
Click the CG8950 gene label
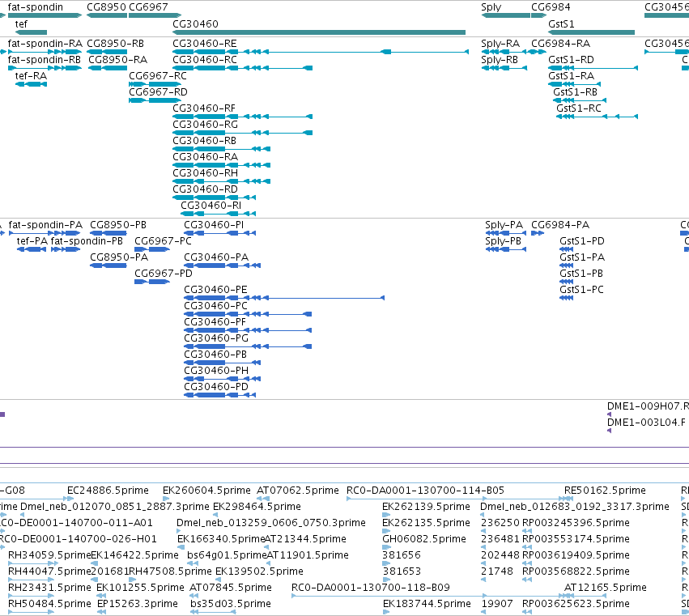106,7
